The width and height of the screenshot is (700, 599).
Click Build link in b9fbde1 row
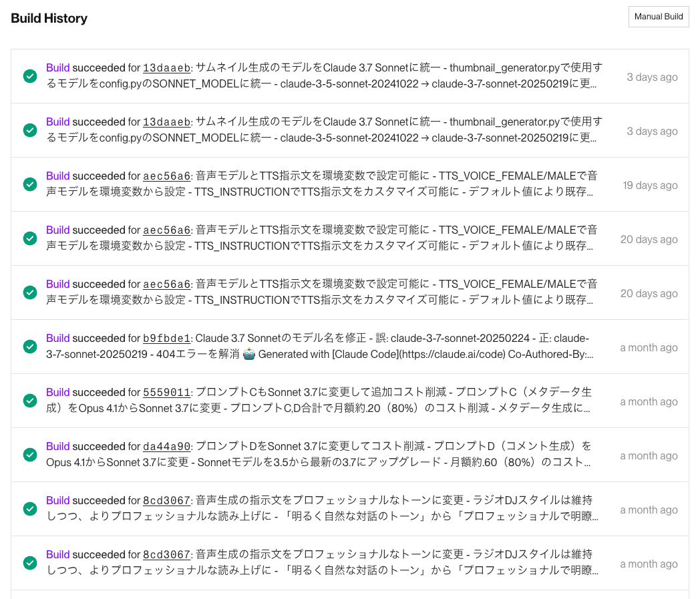(x=57, y=339)
